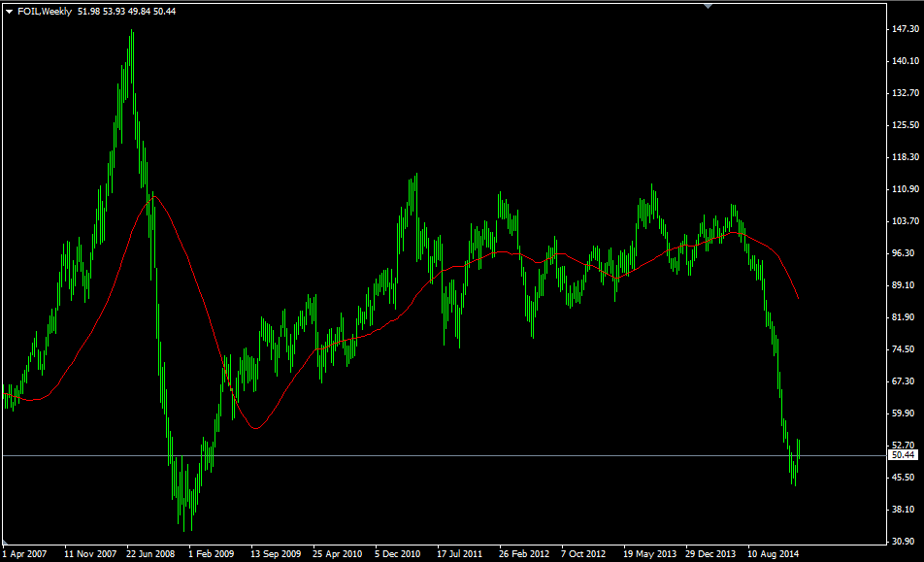Click the 22 Jun 2008 date label

point(150,554)
